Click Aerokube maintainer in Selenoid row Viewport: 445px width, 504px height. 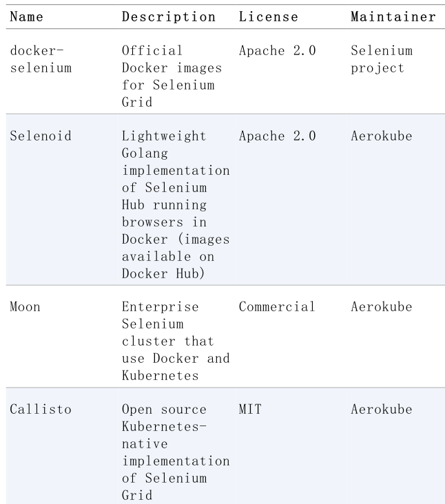(x=382, y=136)
